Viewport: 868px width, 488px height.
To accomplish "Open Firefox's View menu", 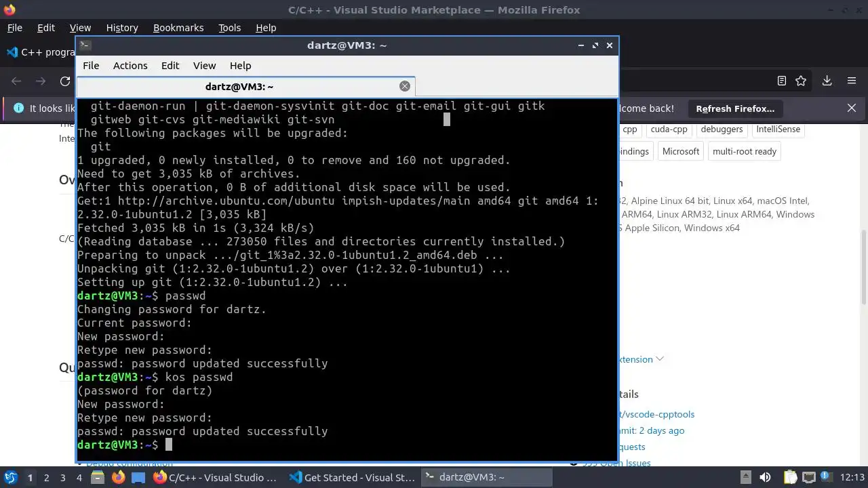I will (80, 28).
